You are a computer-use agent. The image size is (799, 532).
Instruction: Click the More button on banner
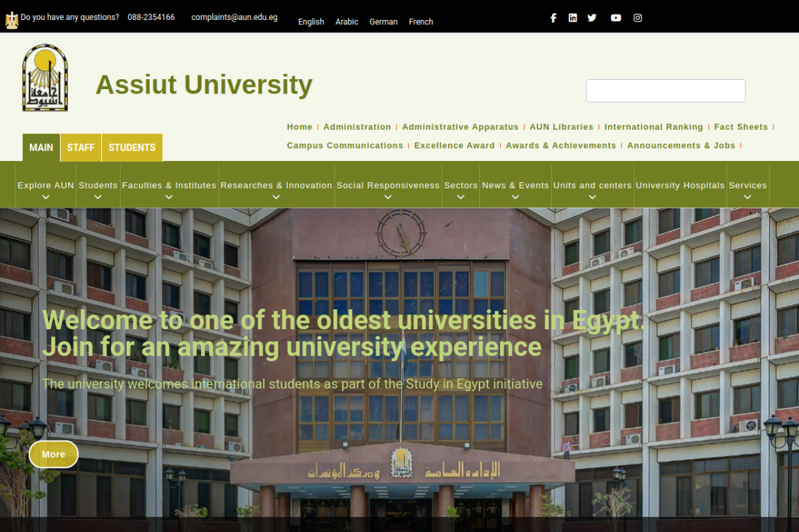pyautogui.click(x=53, y=454)
